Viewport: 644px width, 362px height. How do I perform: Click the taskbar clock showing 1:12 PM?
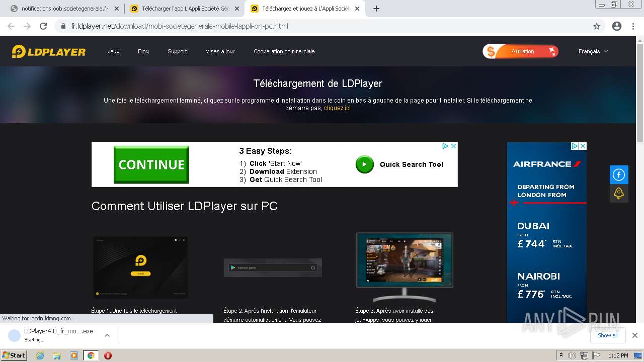pyautogui.click(x=618, y=355)
